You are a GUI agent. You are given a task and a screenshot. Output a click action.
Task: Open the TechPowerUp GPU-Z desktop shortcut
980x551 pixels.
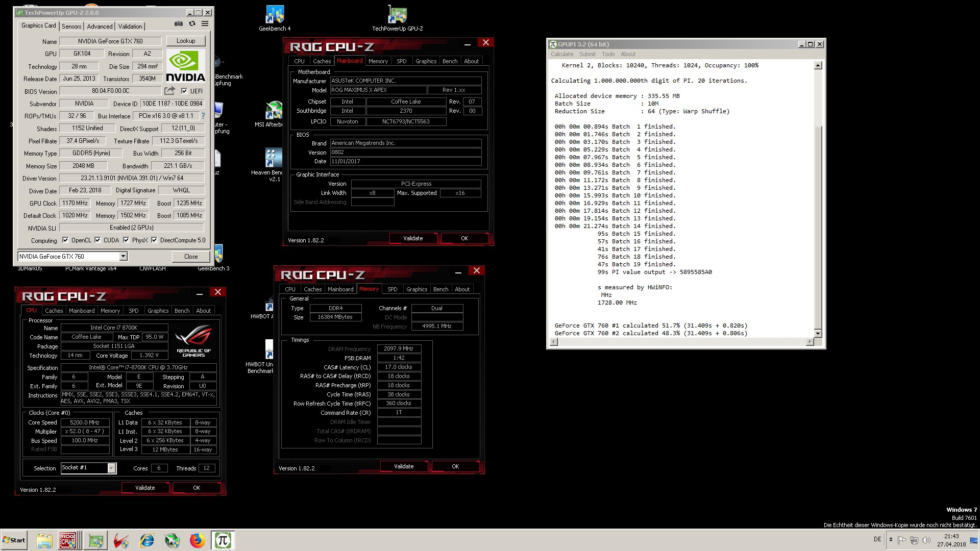[x=397, y=18]
